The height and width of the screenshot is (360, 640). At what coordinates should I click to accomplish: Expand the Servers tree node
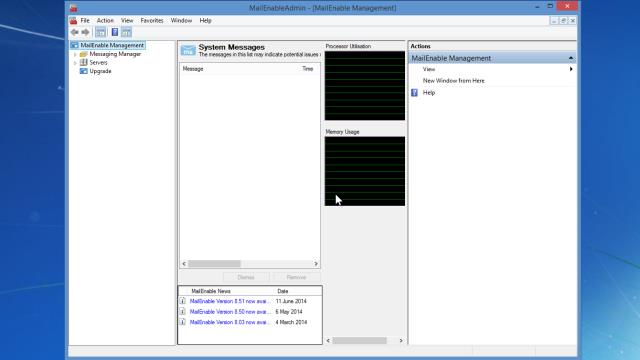75,63
